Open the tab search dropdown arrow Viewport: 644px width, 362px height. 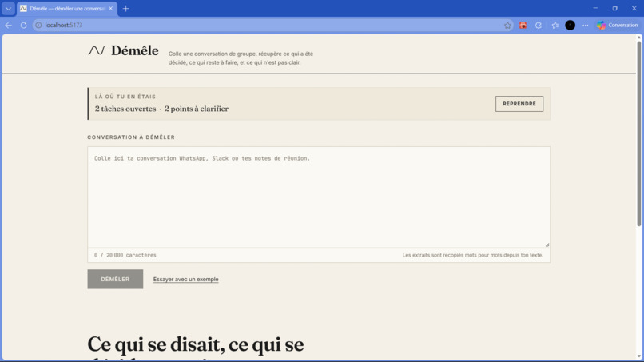click(8, 8)
